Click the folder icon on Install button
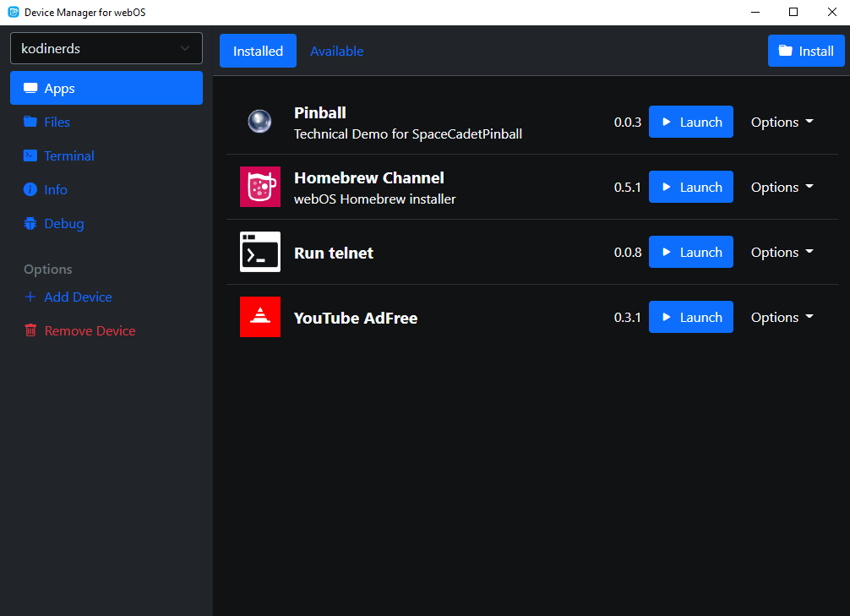This screenshot has width=850, height=616. 786,51
